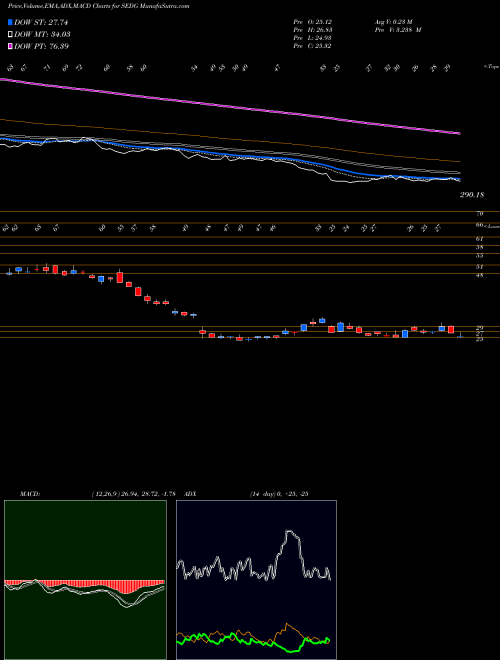Open the dark blue ADX indicator chart

(x=256, y=580)
